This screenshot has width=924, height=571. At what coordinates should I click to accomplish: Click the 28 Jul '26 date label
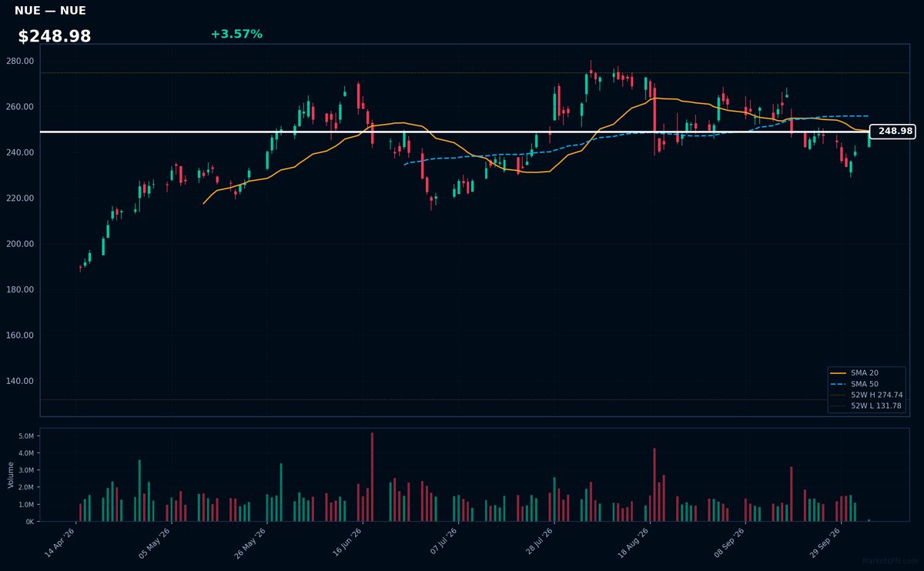[x=539, y=543]
